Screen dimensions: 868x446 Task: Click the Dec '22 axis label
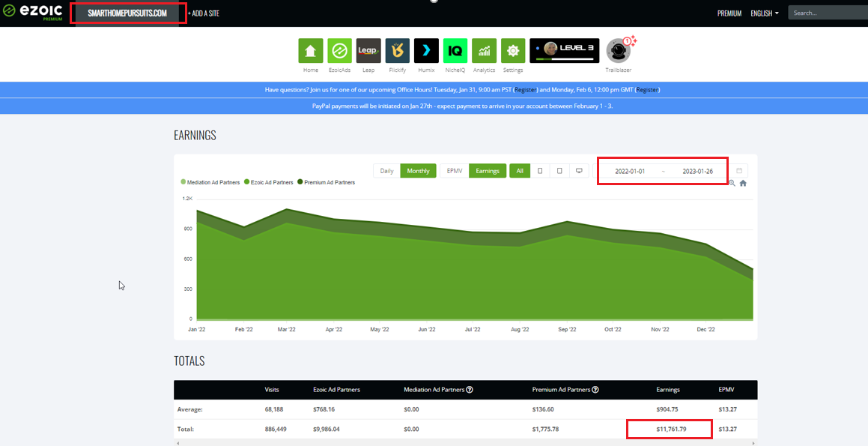click(705, 330)
